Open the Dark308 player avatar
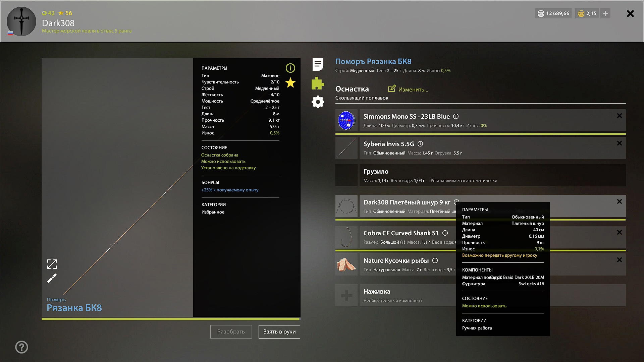 pos(21,21)
